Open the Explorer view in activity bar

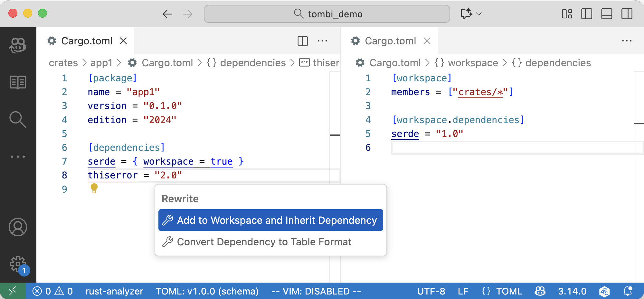pos(18,83)
